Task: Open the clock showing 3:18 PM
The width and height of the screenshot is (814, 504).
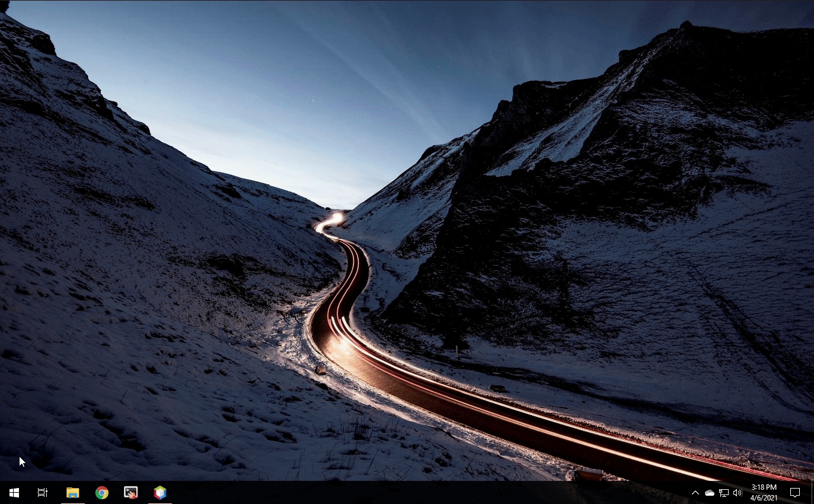Action: pos(764,487)
